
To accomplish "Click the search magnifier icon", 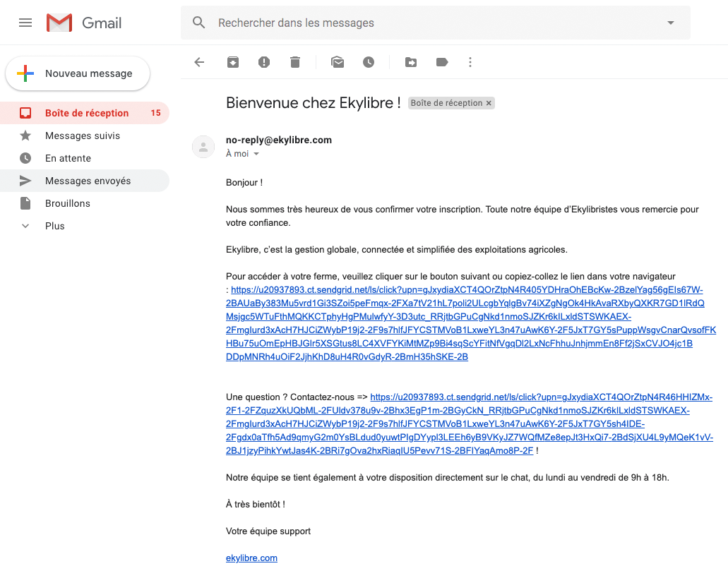I will click(198, 23).
